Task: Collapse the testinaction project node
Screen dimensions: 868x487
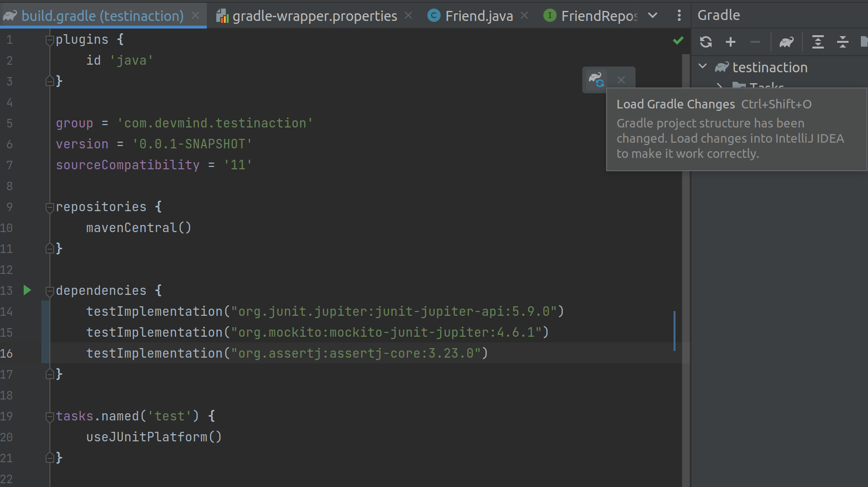Action: click(703, 67)
